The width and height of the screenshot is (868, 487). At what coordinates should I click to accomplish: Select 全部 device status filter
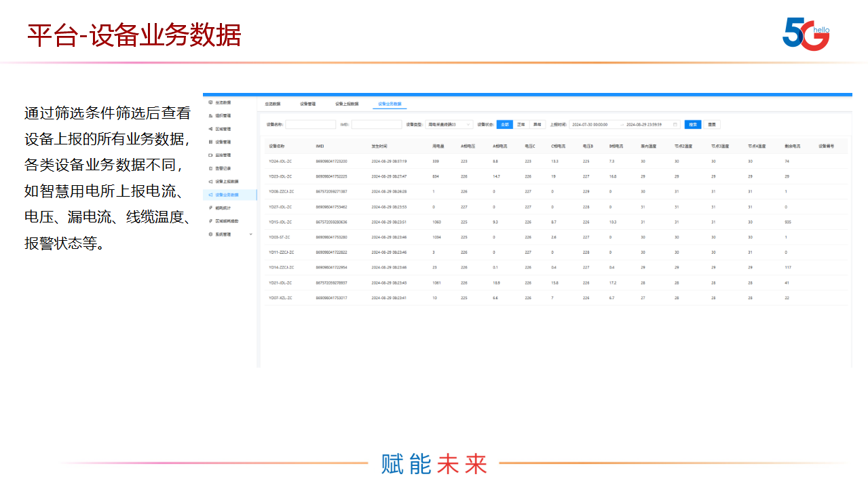point(504,125)
